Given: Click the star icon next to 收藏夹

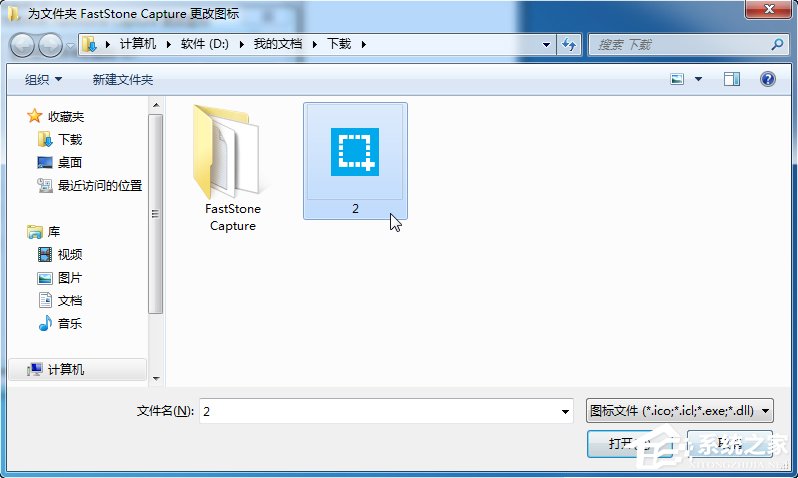Looking at the screenshot, I should pos(35,116).
